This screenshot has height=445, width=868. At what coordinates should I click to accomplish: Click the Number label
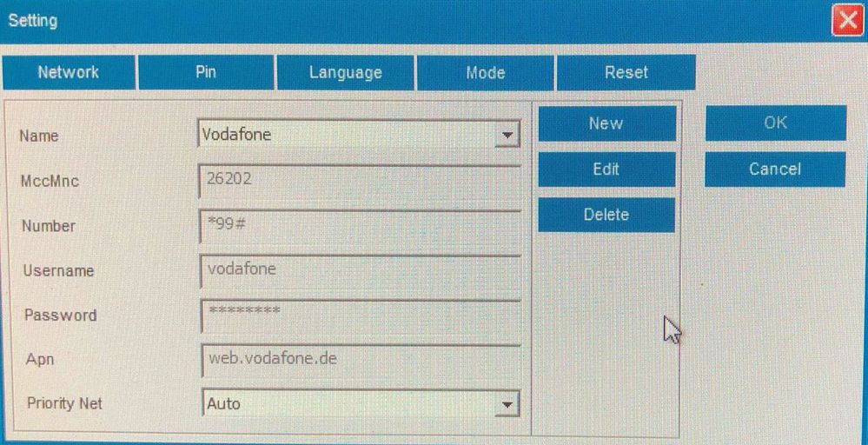(49, 226)
